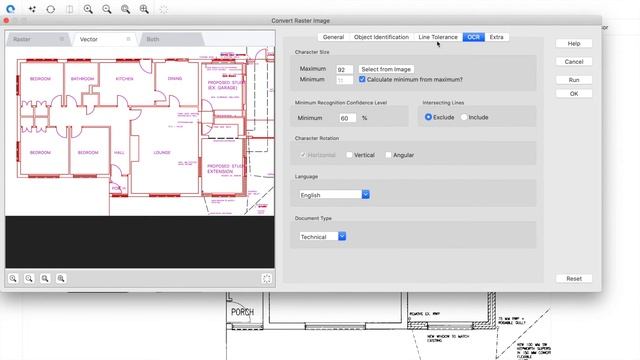640x360 pixels.
Task: Enable Vertical character rotation
Action: (x=349, y=155)
